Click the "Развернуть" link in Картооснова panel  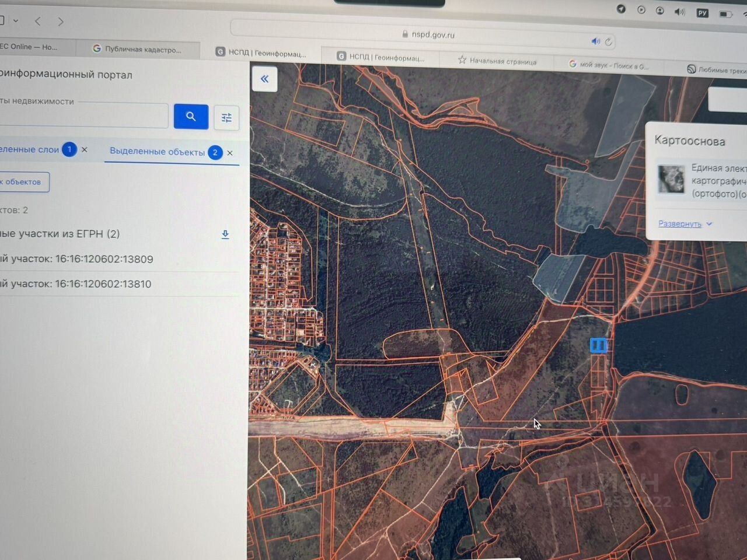[x=680, y=223]
